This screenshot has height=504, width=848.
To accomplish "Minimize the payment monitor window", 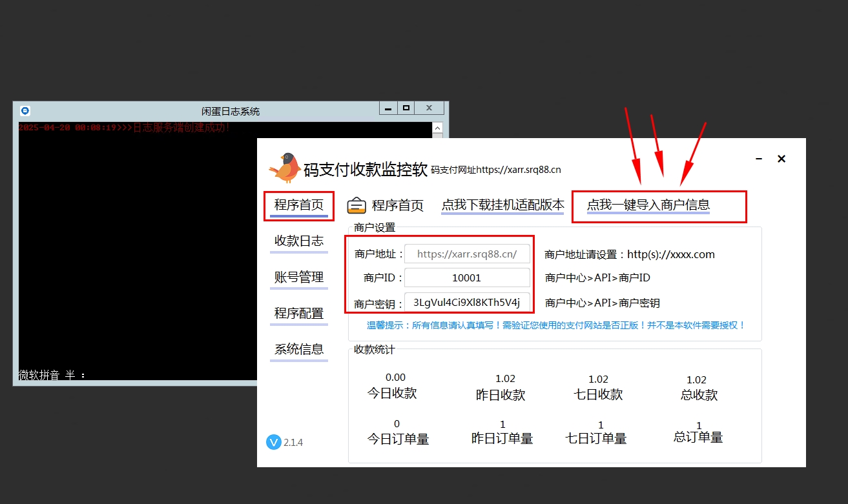I will click(x=759, y=159).
